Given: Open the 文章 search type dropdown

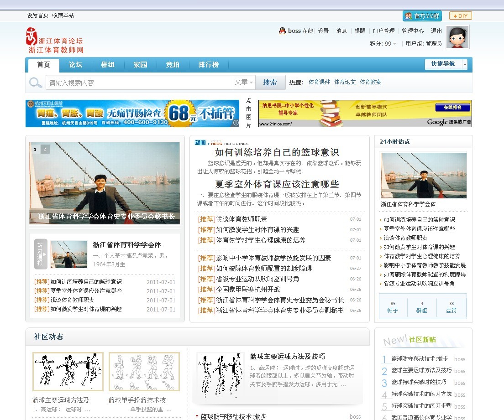Looking at the screenshot, I should point(244,82).
